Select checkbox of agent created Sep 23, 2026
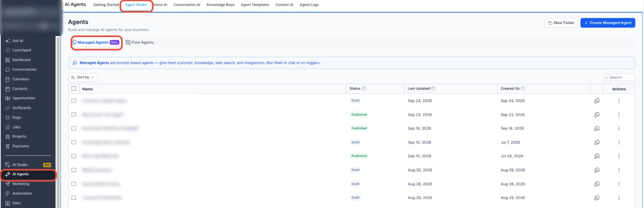This screenshot has height=208, width=644. 74,115
